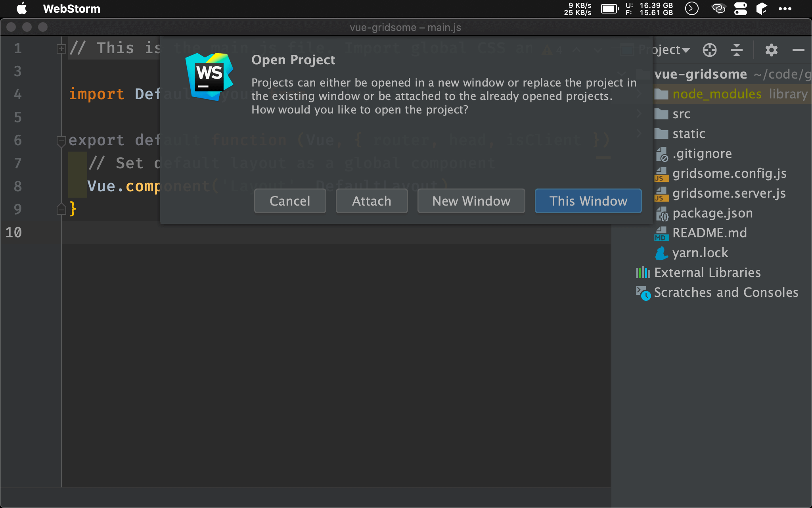Open Project panel settings gear

(x=771, y=50)
